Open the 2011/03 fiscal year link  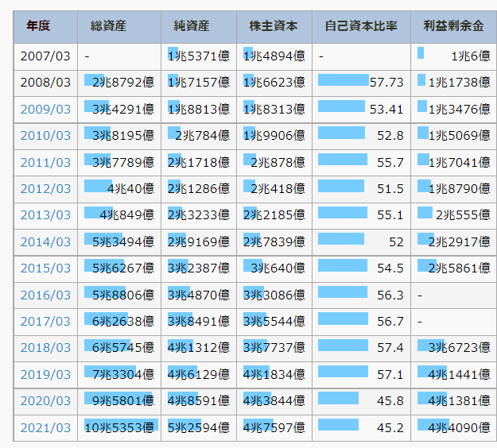point(45,163)
